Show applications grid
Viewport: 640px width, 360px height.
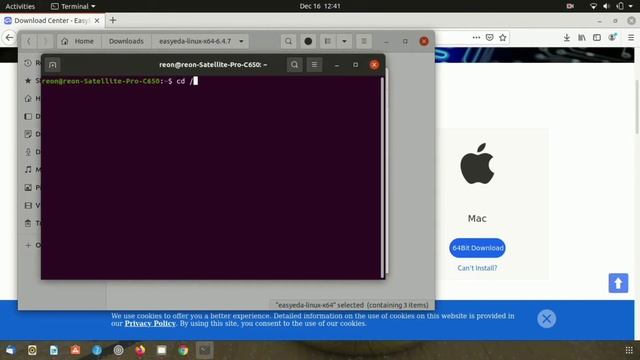(x=629, y=350)
